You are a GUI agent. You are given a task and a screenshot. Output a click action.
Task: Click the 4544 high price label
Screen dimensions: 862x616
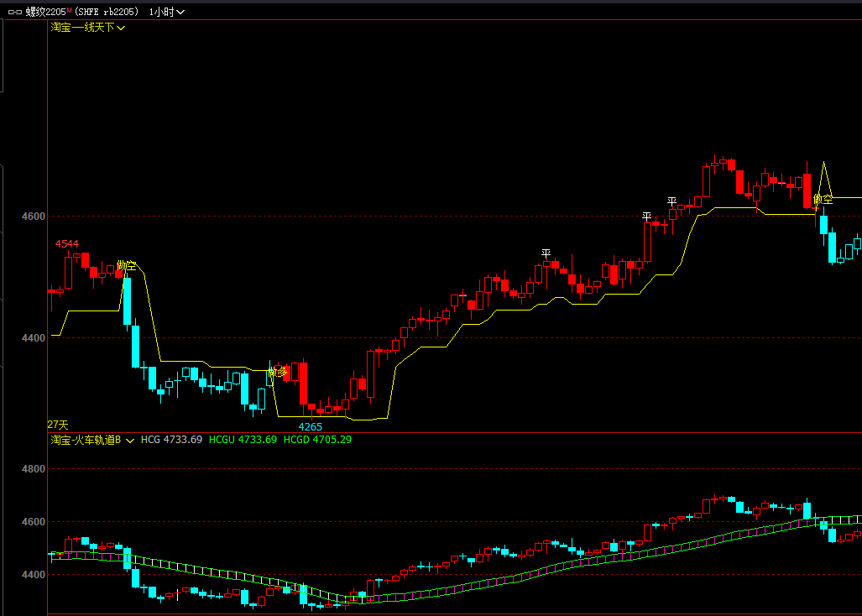point(66,244)
